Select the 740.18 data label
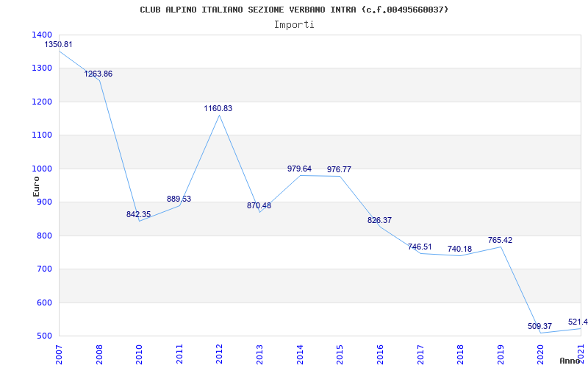Screen dimensions: 588x368 pyautogui.click(x=460, y=249)
